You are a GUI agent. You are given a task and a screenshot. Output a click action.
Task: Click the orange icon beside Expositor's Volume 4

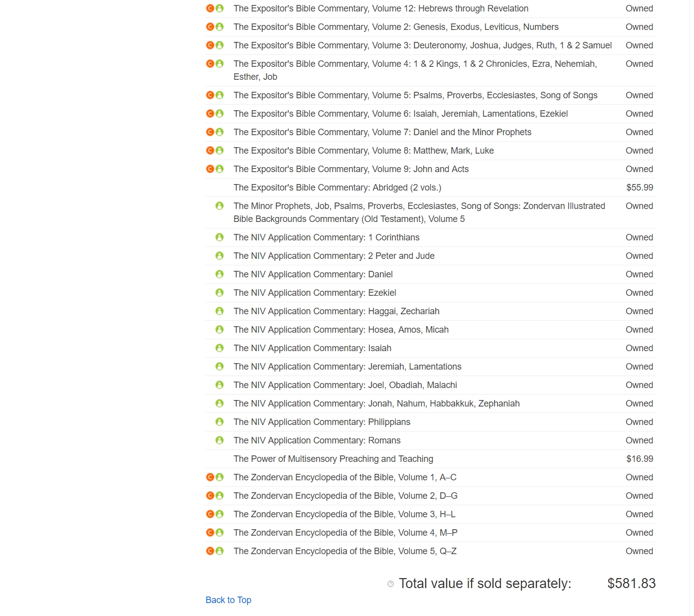pyautogui.click(x=210, y=64)
